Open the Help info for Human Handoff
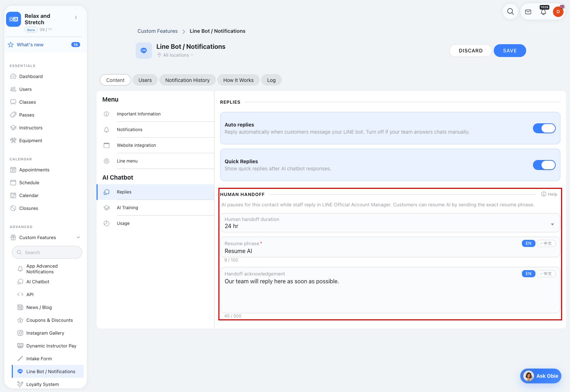The image size is (570, 392). coord(549,194)
